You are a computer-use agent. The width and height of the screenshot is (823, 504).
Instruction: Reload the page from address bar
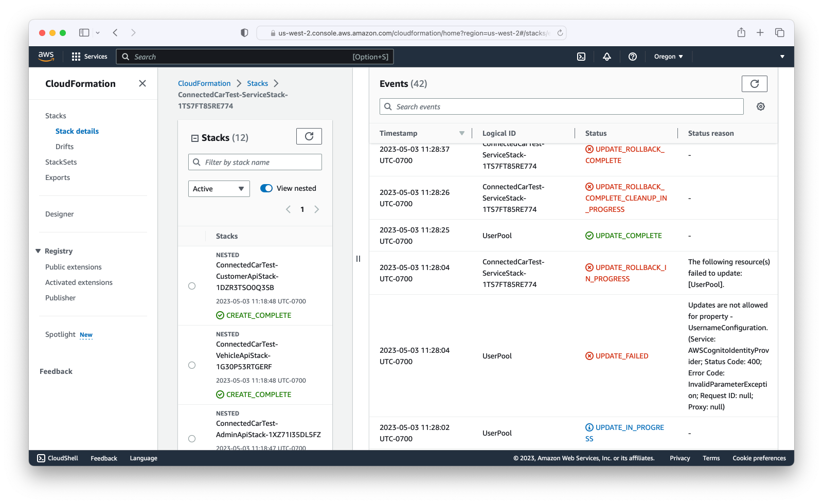pyautogui.click(x=560, y=33)
